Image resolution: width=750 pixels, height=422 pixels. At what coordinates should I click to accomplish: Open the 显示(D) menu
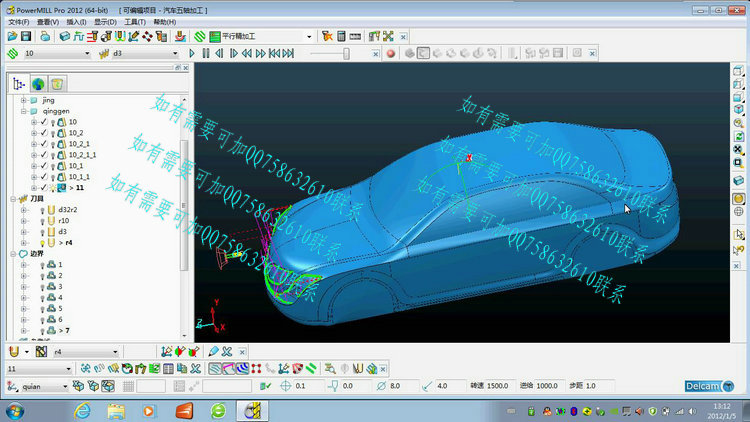click(105, 22)
